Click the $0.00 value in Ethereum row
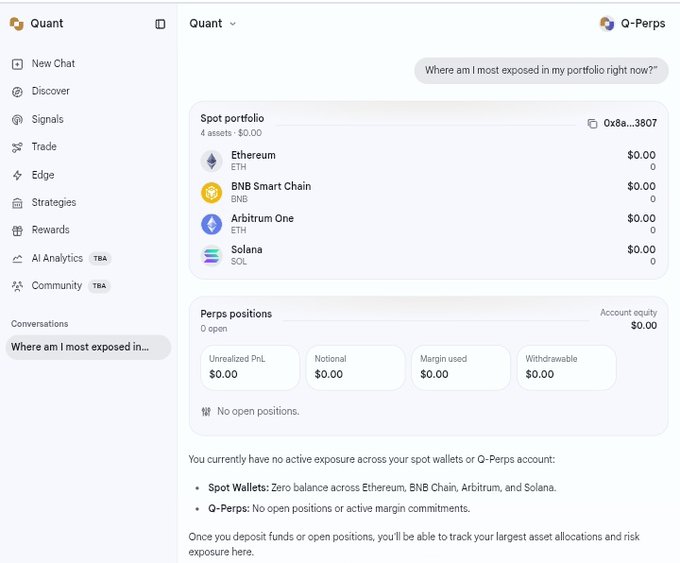680x563 pixels. click(641, 155)
